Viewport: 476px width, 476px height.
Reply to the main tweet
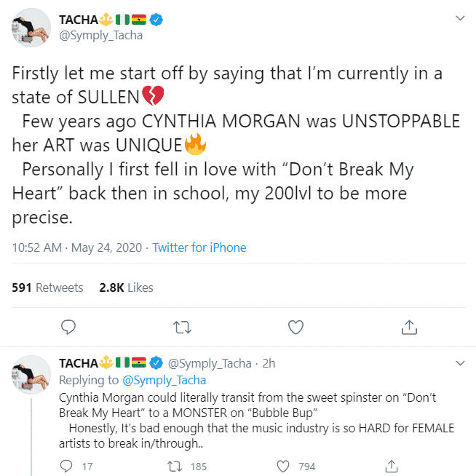tap(68, 327)
